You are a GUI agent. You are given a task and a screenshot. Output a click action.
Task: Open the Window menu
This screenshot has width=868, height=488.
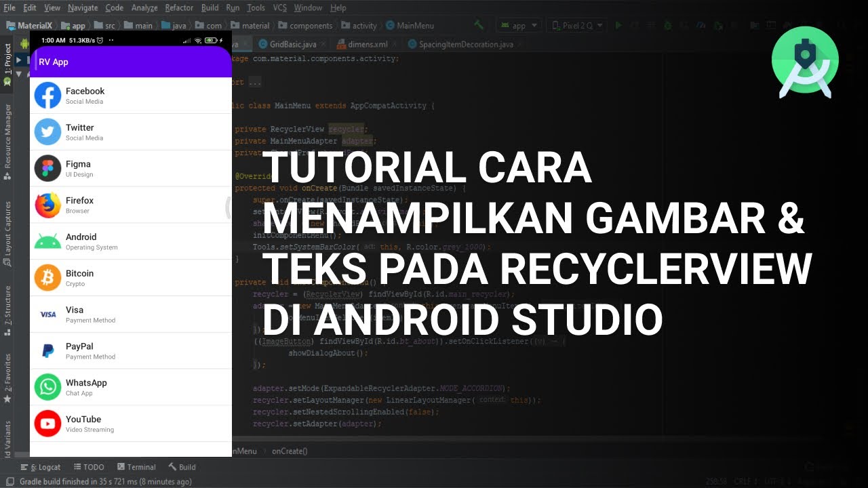(x=308, y=7)
